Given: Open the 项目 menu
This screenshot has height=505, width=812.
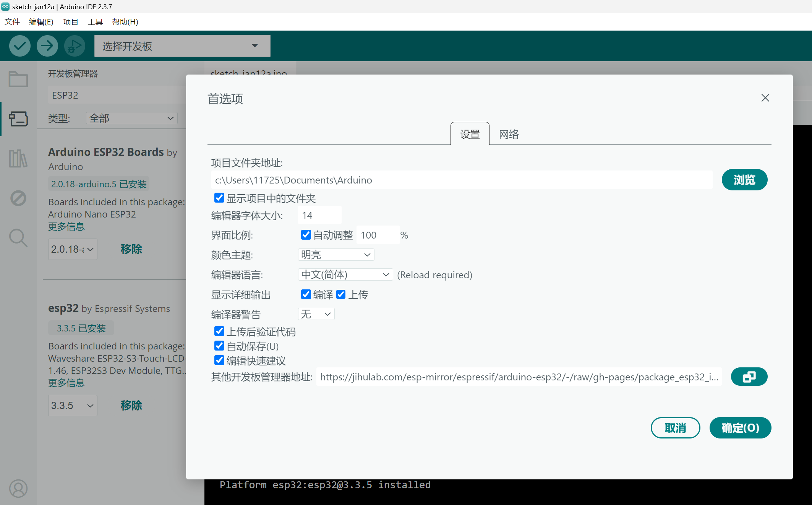Looking at the screenshot, I should pyautogui.click(x=71, y=22).
